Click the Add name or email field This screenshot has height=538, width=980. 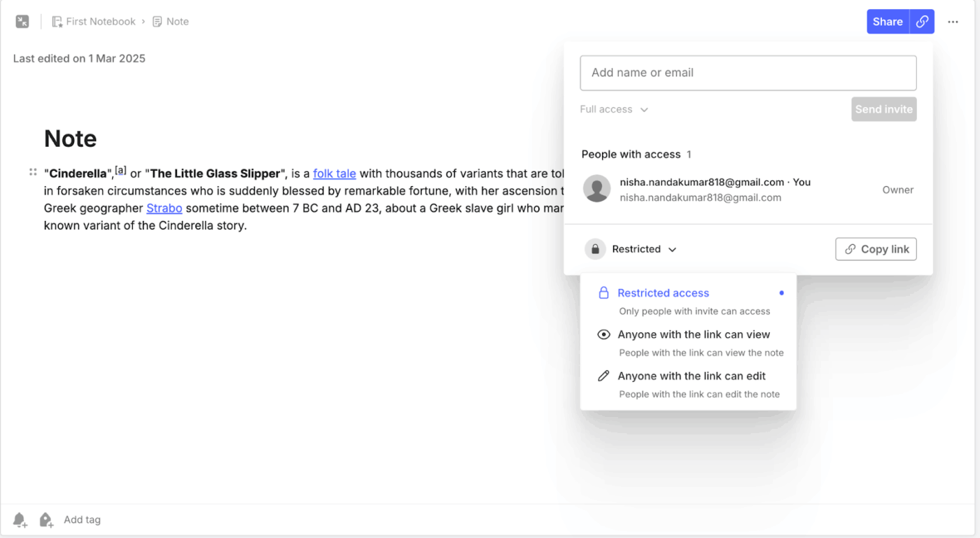tap(748, 72)
